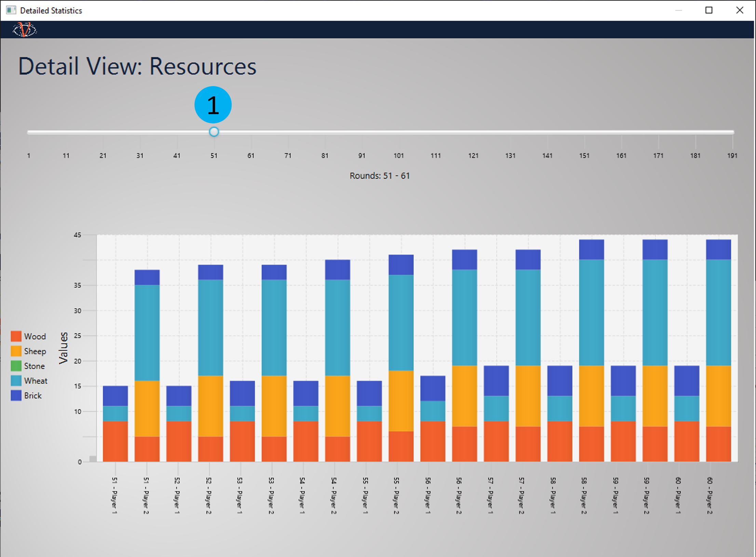Click the Values axis title

[63, 348]
